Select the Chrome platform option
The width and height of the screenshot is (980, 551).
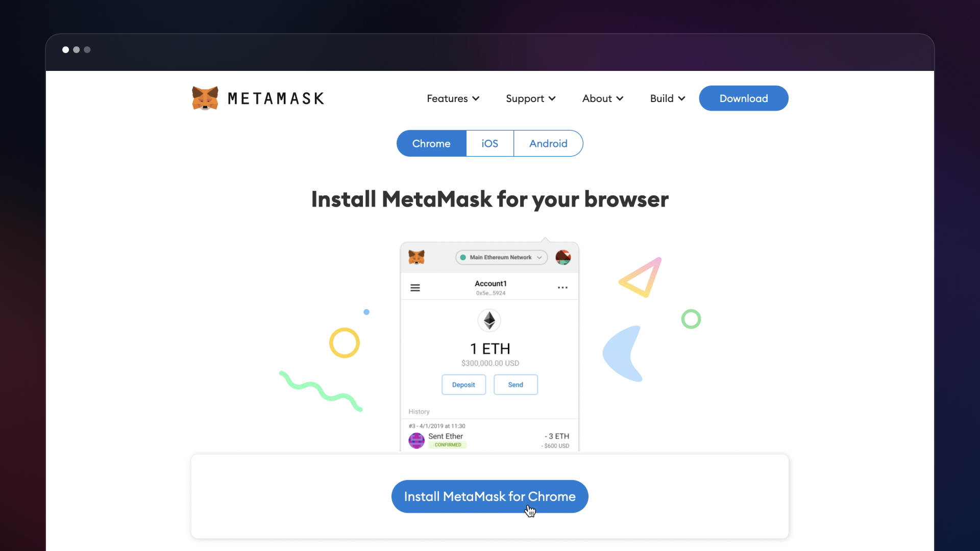[x=431, y=143]
